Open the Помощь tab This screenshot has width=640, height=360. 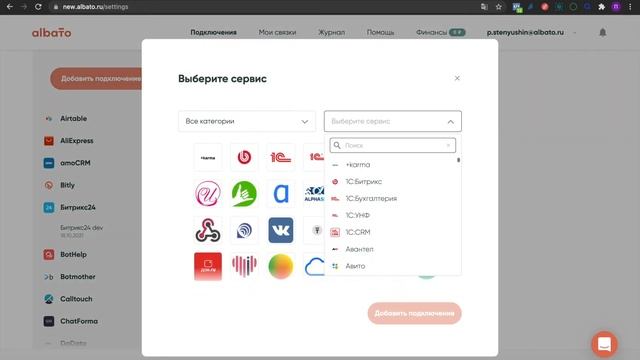(380, 32)
